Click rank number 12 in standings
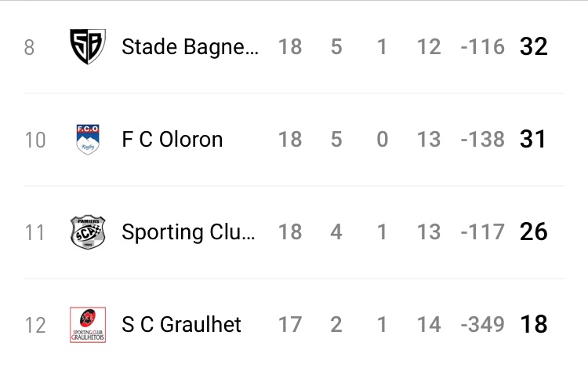 tap(35, 326)
